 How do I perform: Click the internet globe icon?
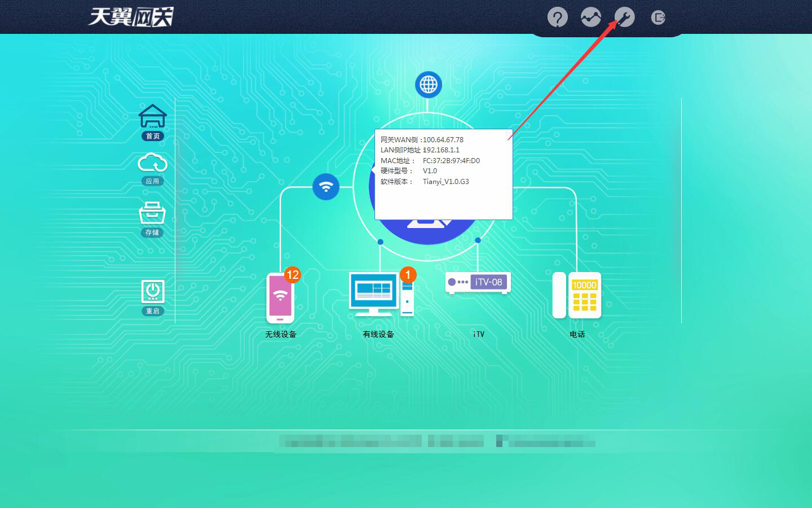click(x=429, y=85)
